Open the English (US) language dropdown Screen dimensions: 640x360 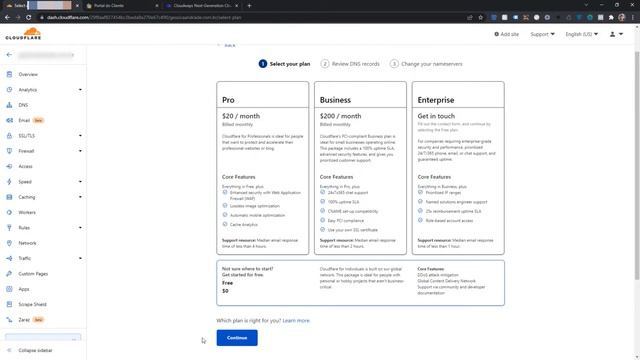pyautogui.click(x=582, y=34)
